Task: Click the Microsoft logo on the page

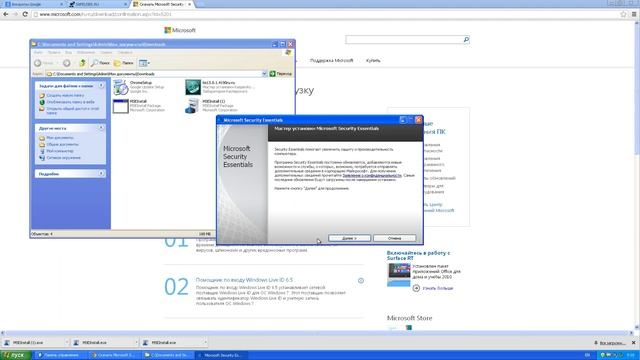Action: click(x=180, y=30)
